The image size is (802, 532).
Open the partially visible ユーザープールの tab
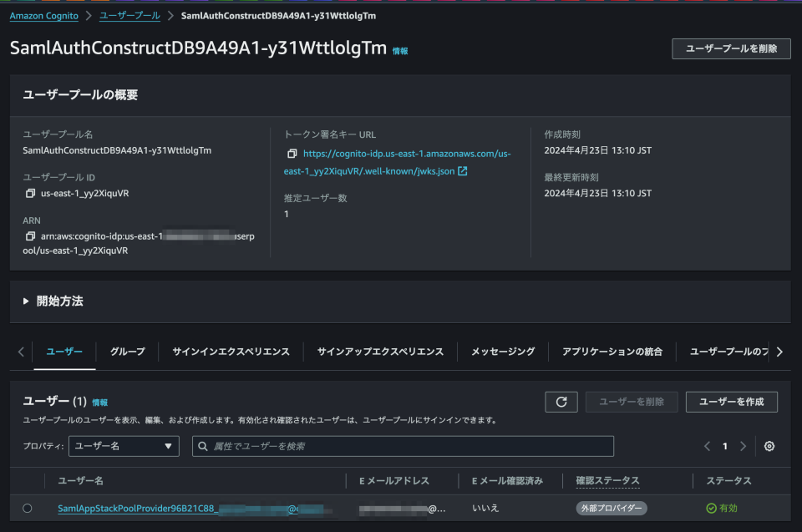coord(728,352)
